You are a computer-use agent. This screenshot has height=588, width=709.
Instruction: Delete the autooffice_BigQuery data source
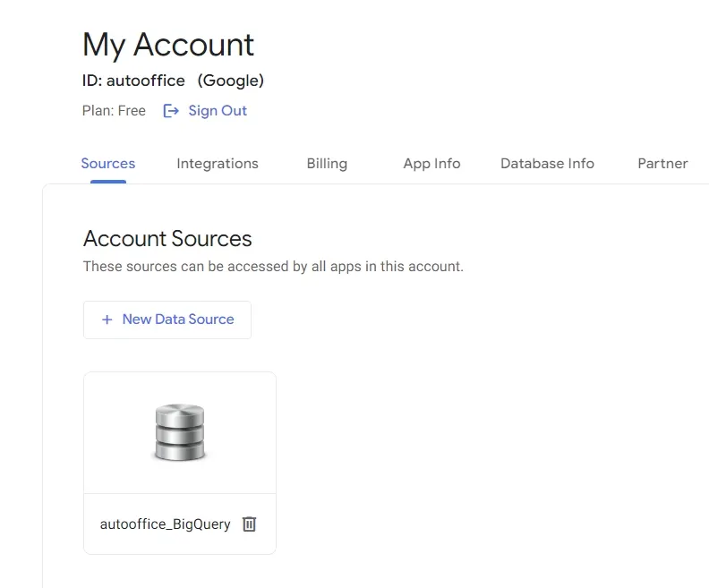point(250,524)
